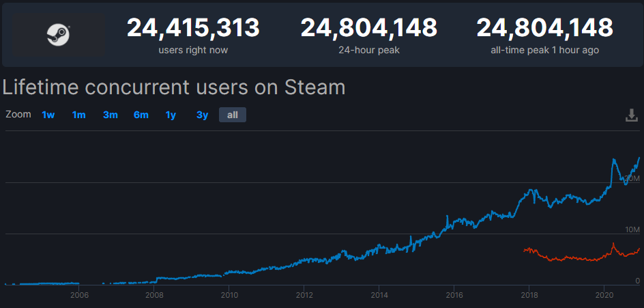Image resolution: width=644 pixels, height=308 pixels.
Task: Set zoom to 1m
Action: pos(79,115)
